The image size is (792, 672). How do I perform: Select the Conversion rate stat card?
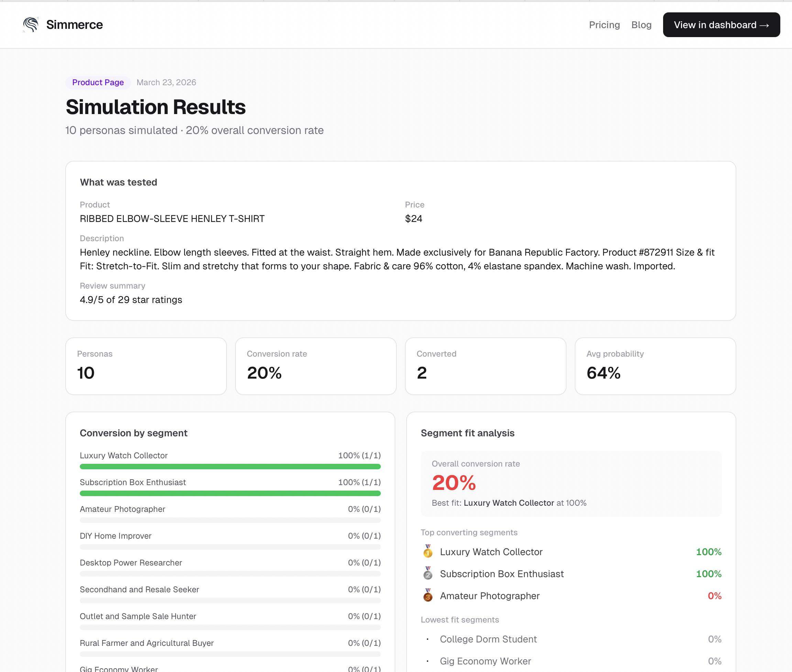[316, 366]
